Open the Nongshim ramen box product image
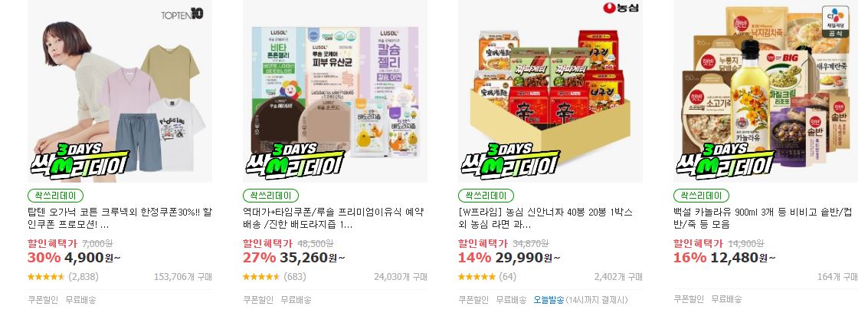Image resolution: width=868 pixels, height=313 pixels. coord(550,91)
